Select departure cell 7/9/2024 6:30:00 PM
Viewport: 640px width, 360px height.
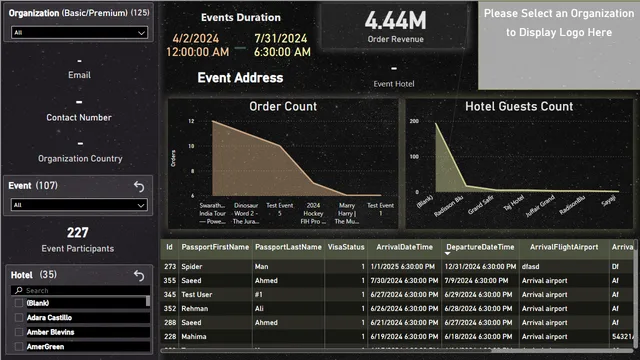click(476, 280)
